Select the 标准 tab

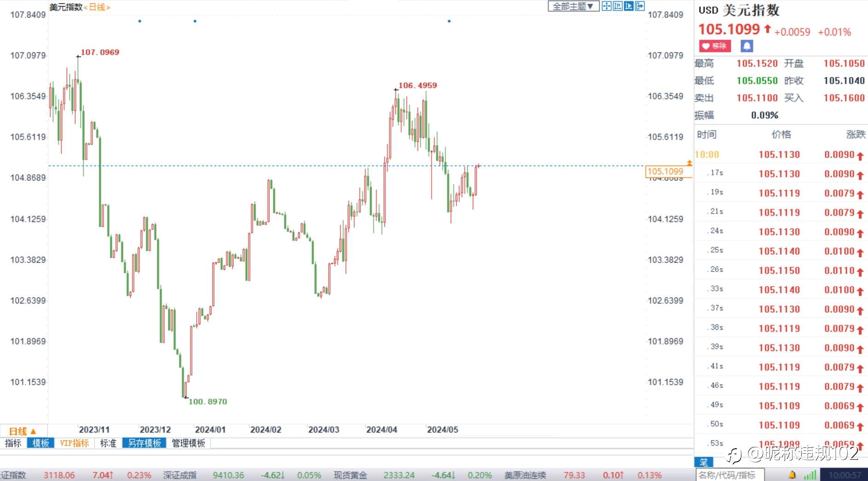click(108, 443)
